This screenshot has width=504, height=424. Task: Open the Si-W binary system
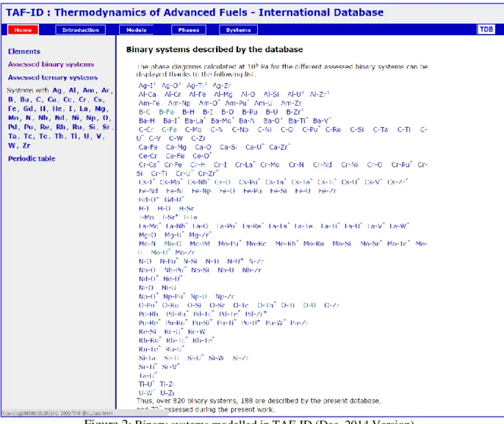click(x=216, y=358)
